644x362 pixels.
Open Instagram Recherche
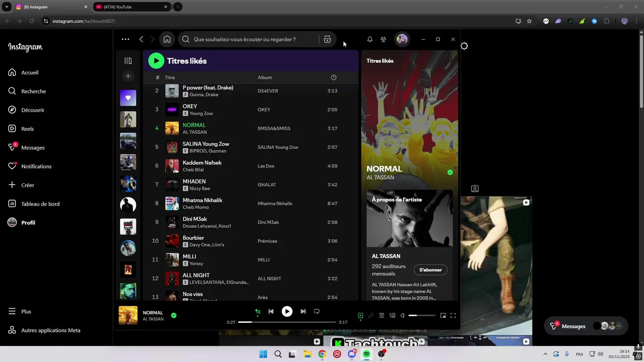click(x=27, y=92)
